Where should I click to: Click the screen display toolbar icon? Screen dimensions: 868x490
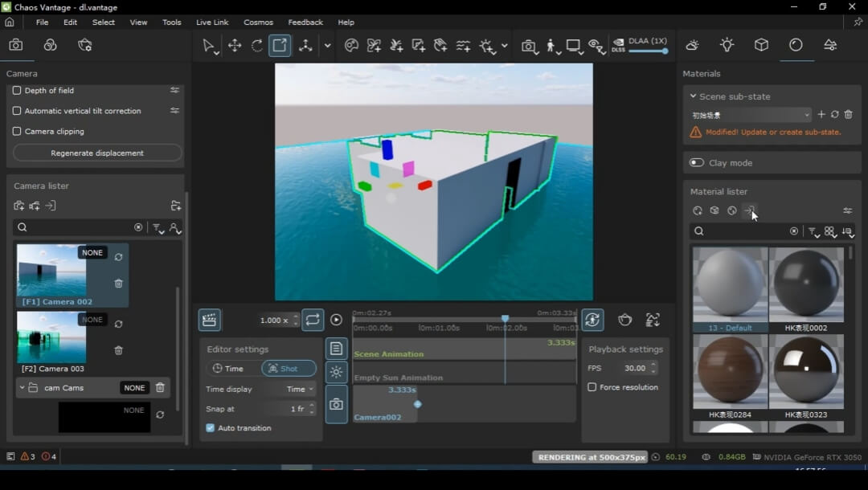click(x=574, y=46)
